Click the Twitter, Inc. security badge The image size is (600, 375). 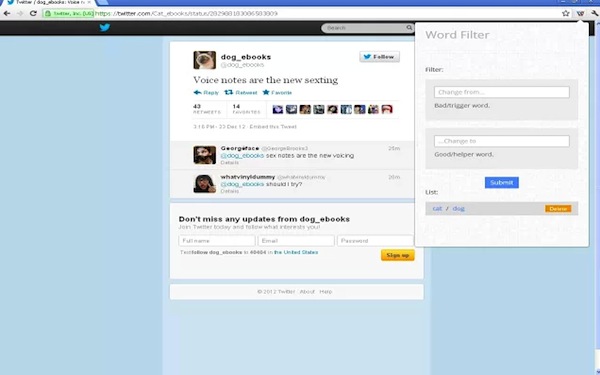click(x=68, y=13)
